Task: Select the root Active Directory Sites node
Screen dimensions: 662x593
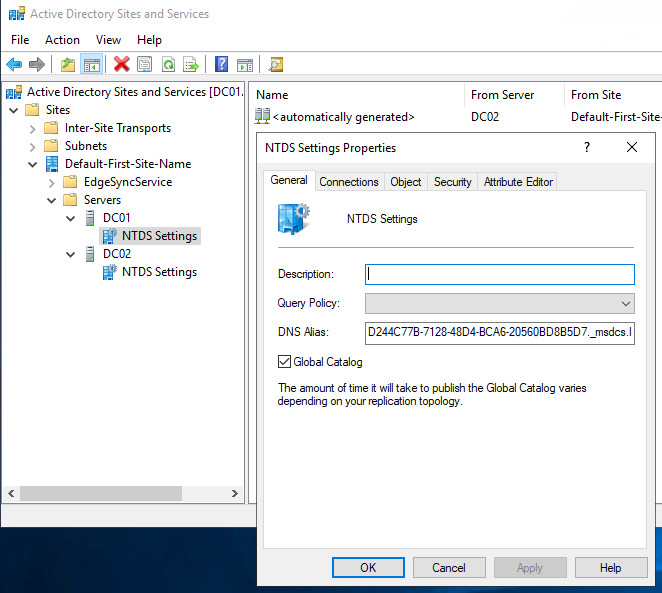Action: click(135, 92)
